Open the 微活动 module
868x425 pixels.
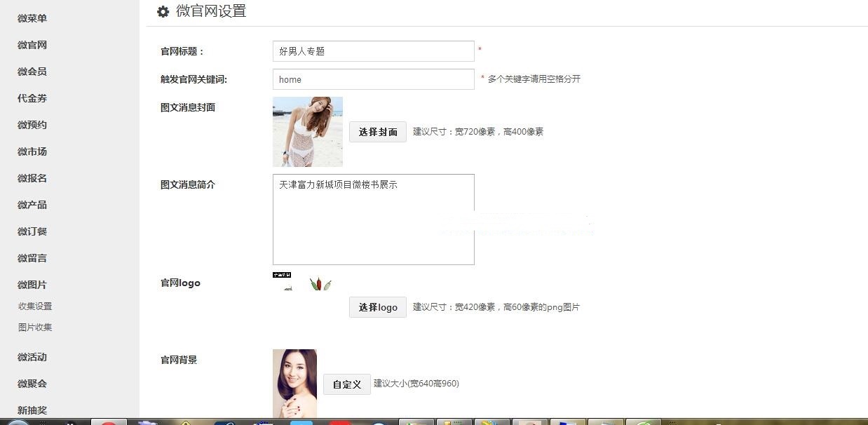(x=32, y=357)
